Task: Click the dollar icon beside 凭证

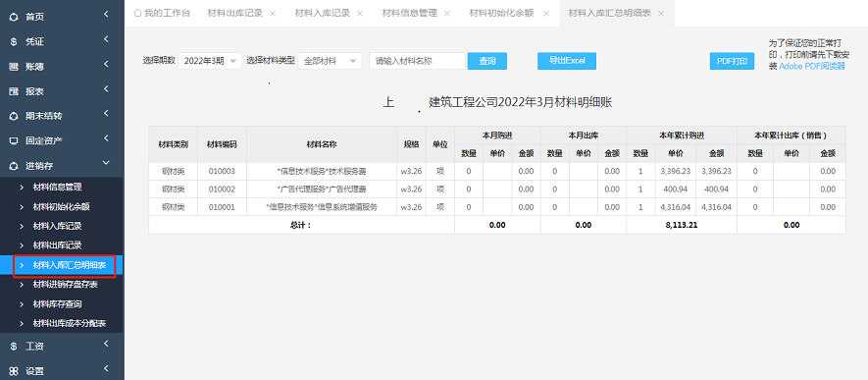Action: [14, 42]
